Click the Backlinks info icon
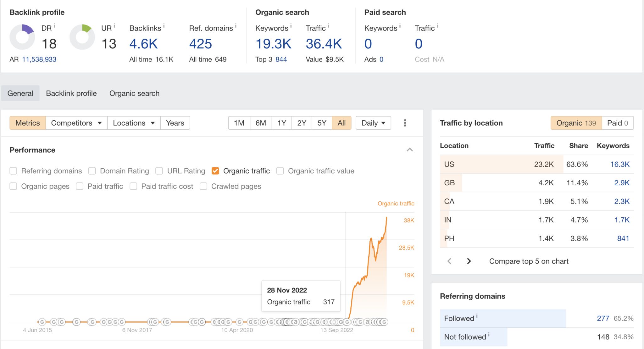The height and width of the screenshot is (349, 644). (164, 26)
